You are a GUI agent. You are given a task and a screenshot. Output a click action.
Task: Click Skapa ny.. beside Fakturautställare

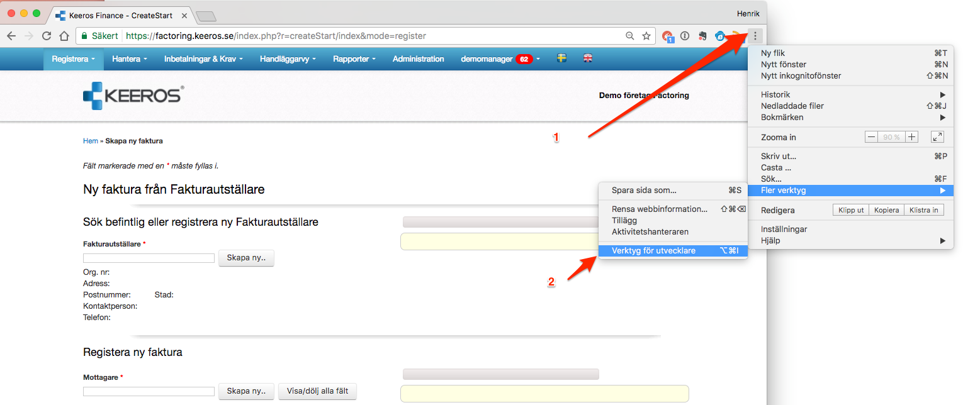pos(246,258)
